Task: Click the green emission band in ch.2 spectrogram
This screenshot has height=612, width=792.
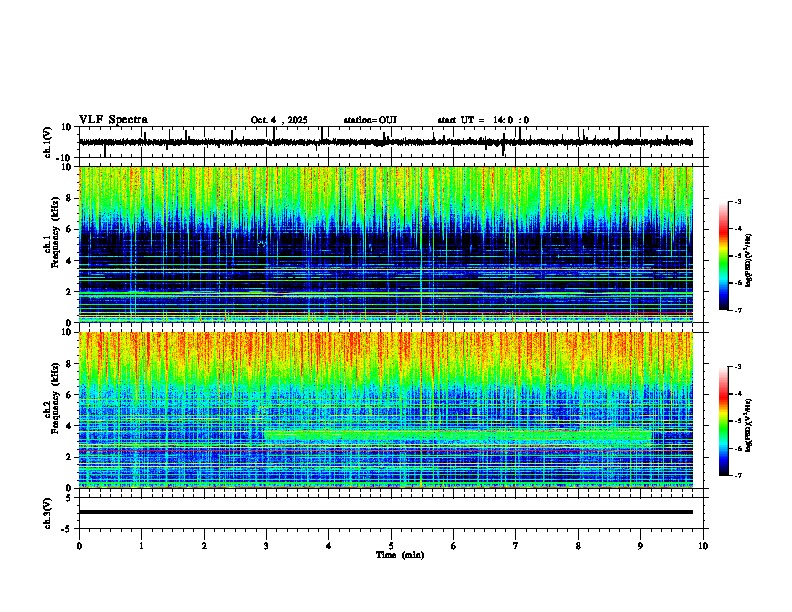Action: click(458, 435)
